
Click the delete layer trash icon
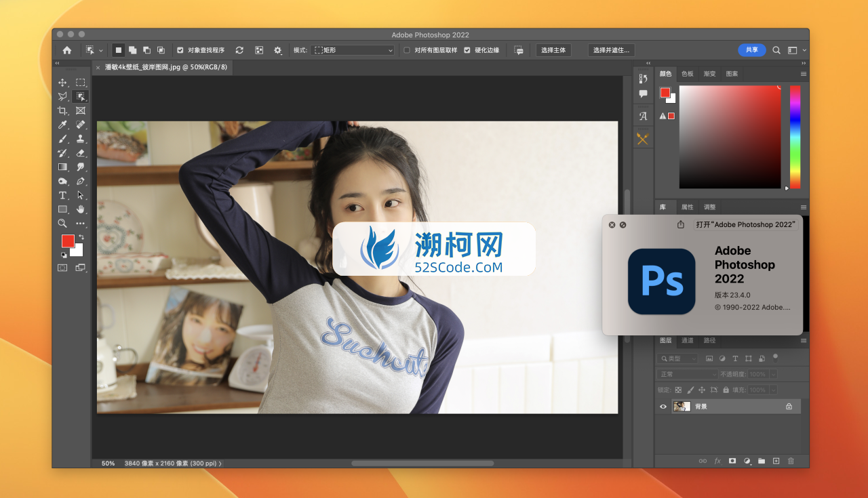click(x=791, y=461)
